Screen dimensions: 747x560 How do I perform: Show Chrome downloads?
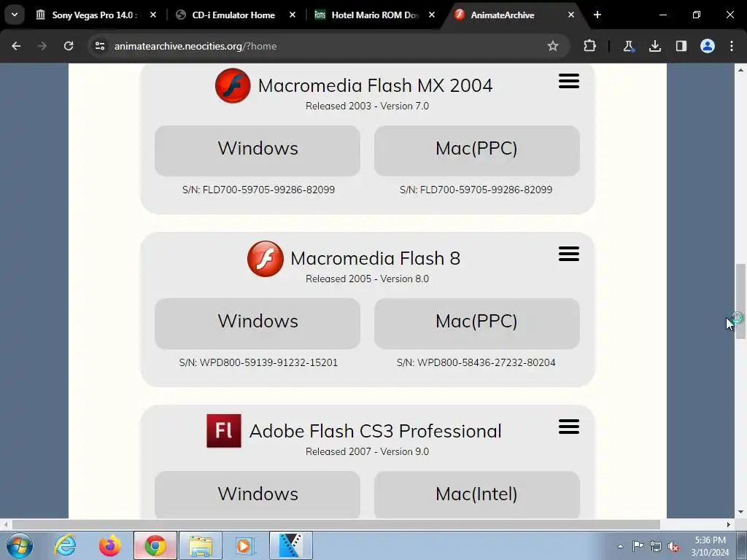click(x=655, y=46)
